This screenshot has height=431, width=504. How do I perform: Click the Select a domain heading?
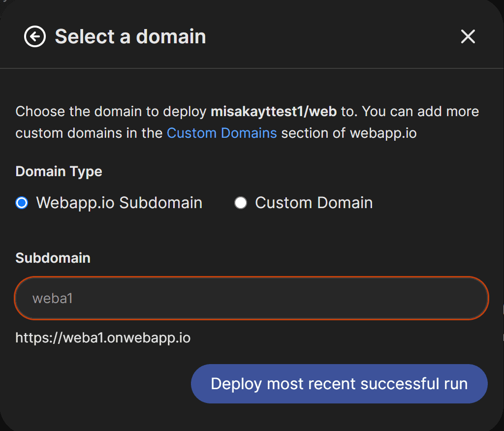coord(130,37)
